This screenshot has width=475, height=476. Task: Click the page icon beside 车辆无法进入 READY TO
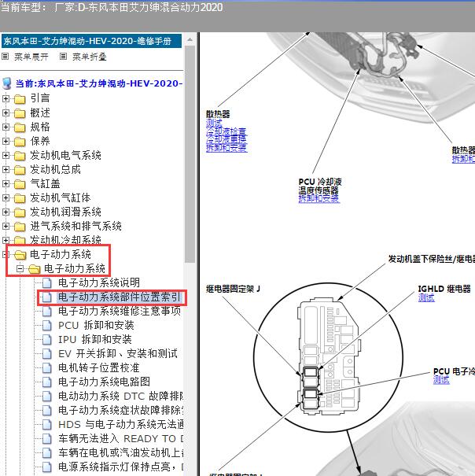(x=46, y=439)
